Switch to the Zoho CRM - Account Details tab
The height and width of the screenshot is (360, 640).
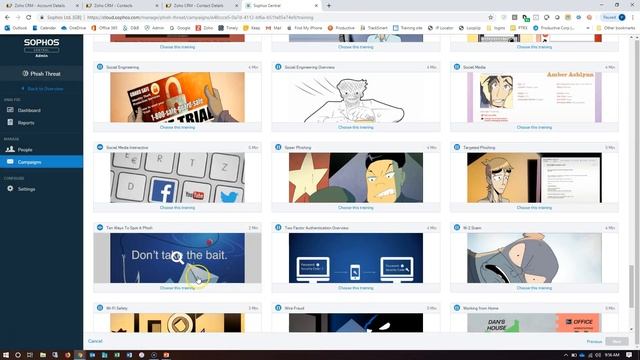point(42,6)
